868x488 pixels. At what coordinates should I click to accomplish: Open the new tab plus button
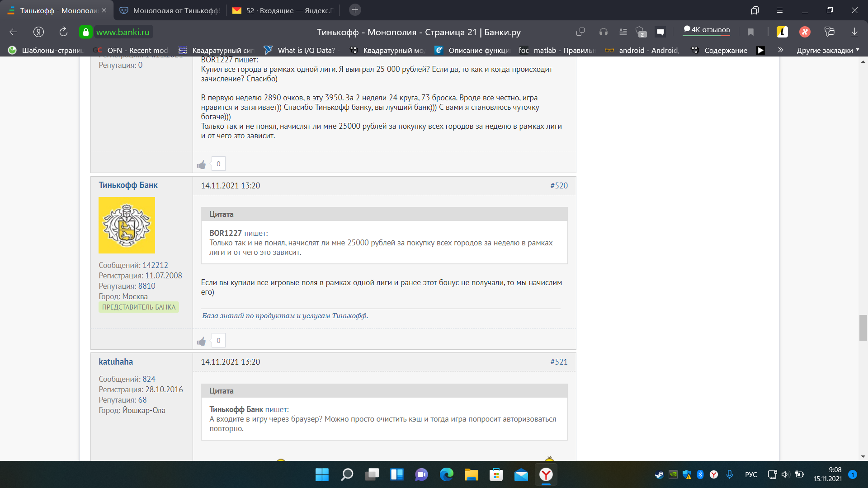click(x=355, y=10)
